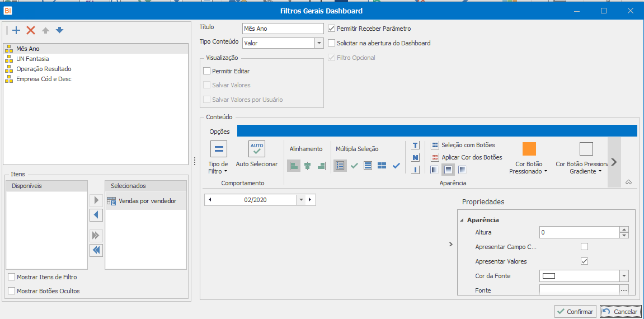
Task: Move all items to Selecionados with the double right arrow
Action: click(x=96, y=236)
